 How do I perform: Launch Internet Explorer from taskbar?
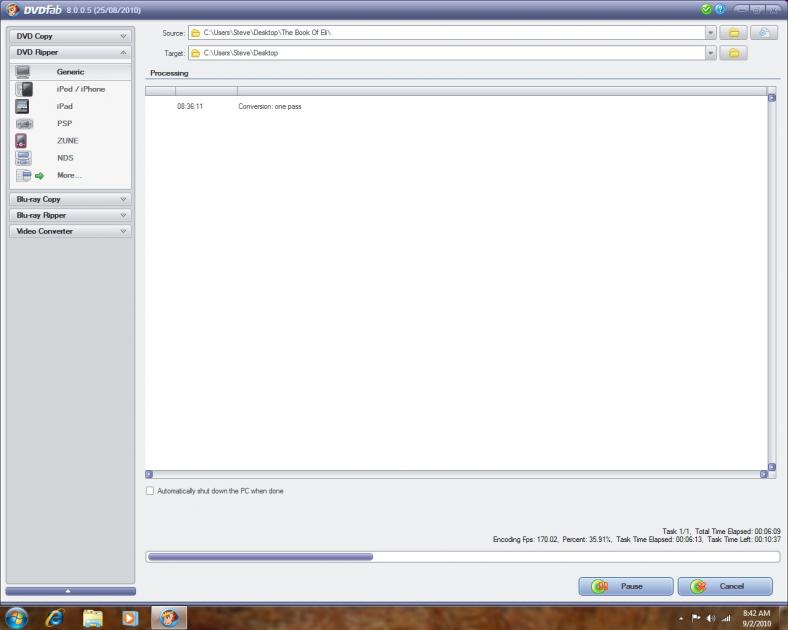pos(54,618)
